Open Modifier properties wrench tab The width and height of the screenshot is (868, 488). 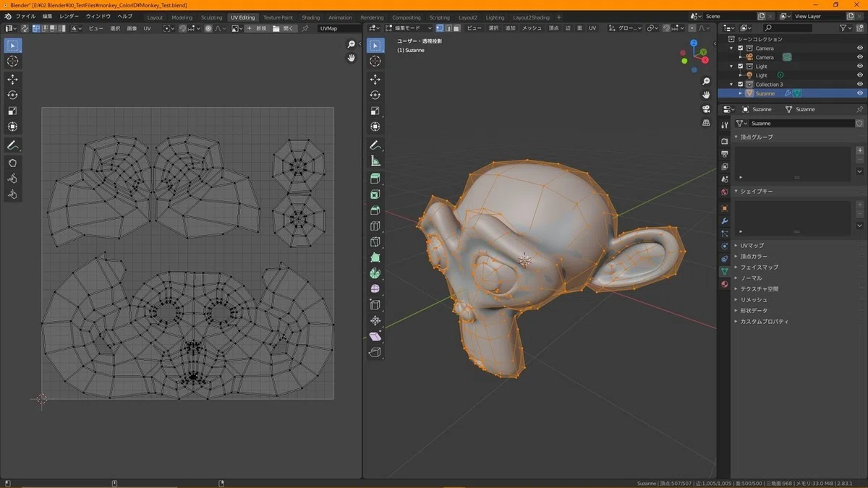724,220
